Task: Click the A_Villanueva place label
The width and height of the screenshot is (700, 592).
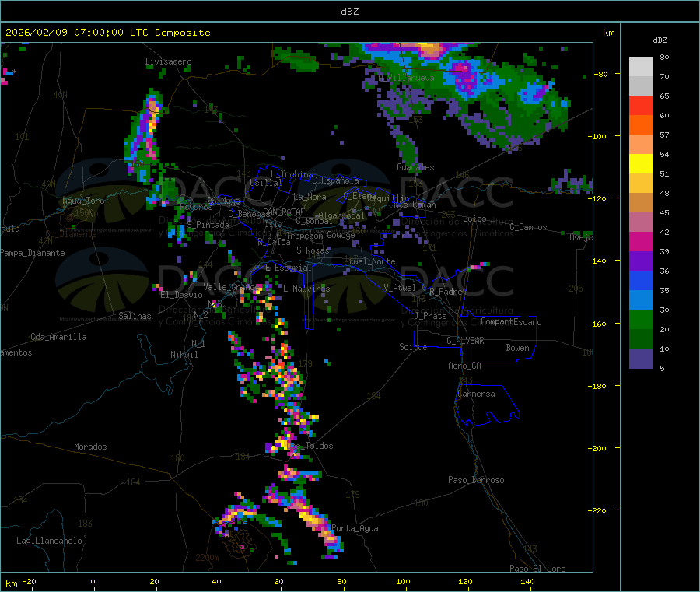Action: point(406,78)
